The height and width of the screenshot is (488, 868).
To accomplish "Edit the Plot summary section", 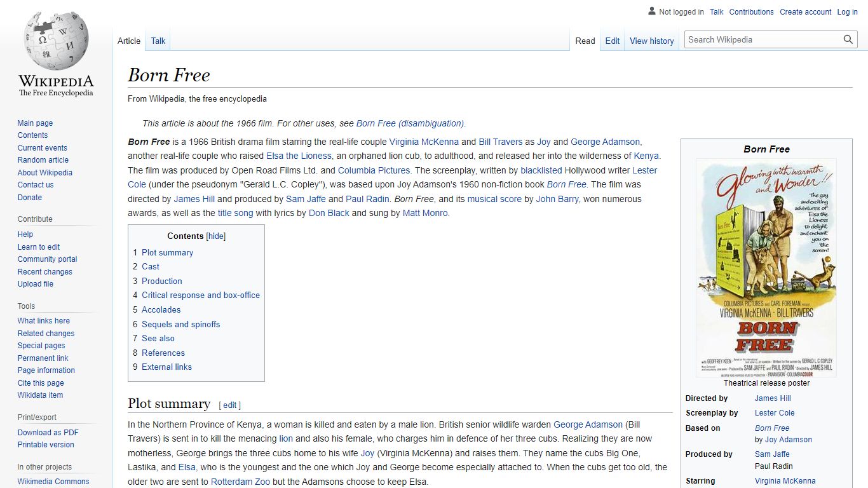I will [230, 405].
